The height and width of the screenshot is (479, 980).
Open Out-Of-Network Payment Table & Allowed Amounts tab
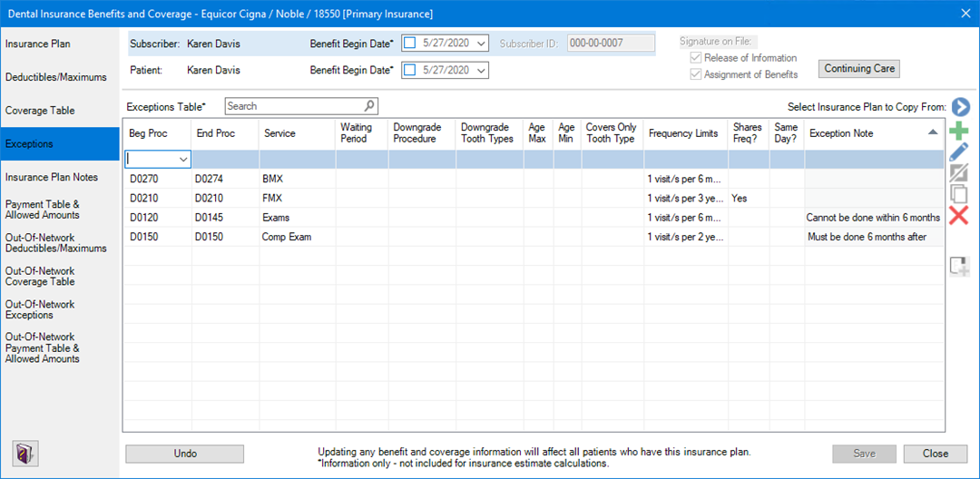click(59, 347)
